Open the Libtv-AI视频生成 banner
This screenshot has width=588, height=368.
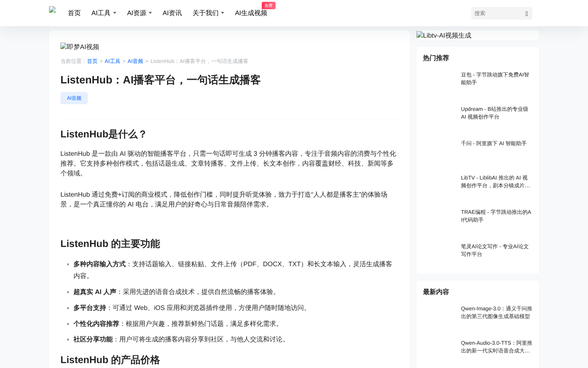pos(444,35)
